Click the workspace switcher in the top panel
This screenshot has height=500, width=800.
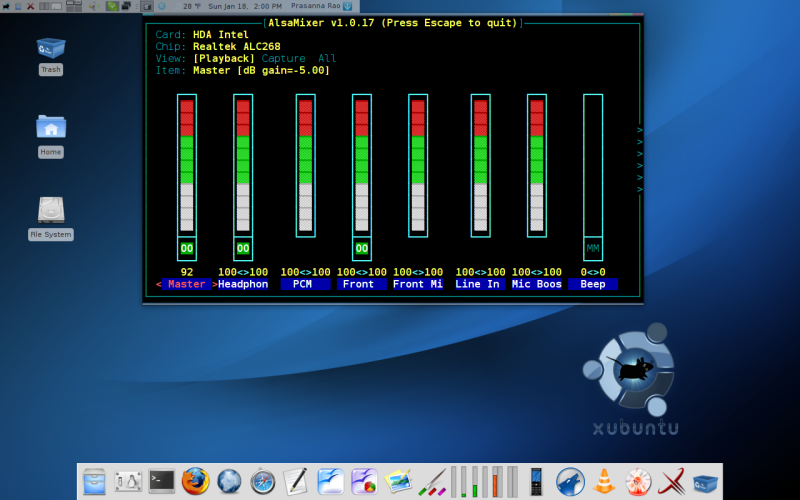(74, 7)
